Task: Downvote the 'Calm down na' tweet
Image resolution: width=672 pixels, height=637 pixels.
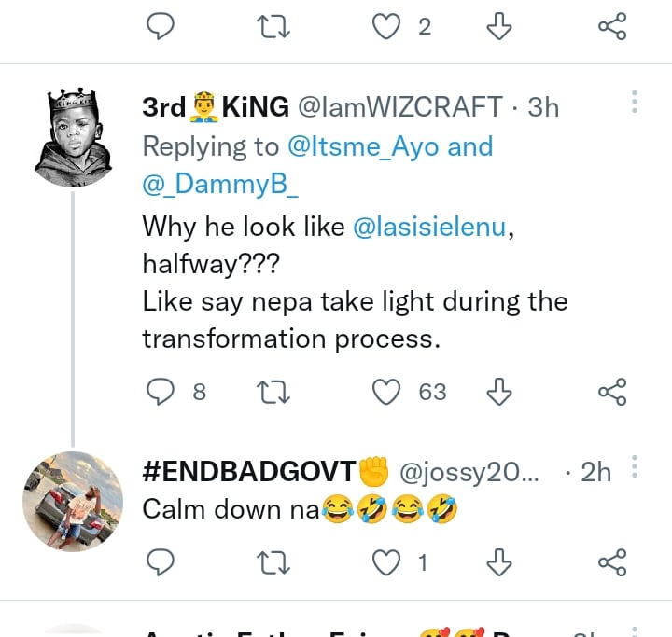Action: tap(499, 561)
